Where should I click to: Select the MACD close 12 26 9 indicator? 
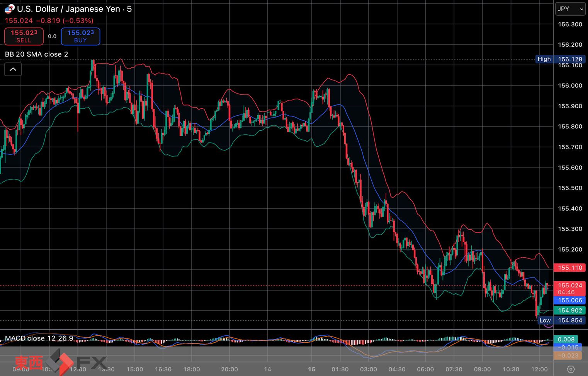point(39,338)
